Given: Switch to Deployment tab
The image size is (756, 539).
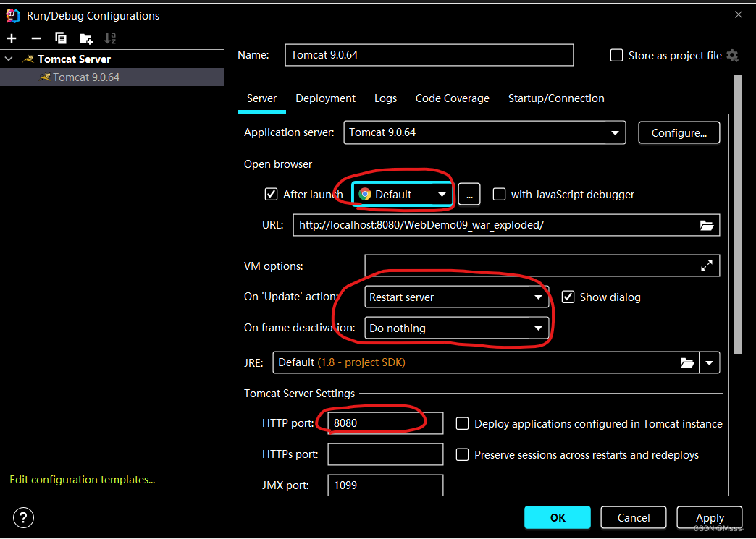Looking at the screenshot, I should pyautogui.click(x=325, y=98).
